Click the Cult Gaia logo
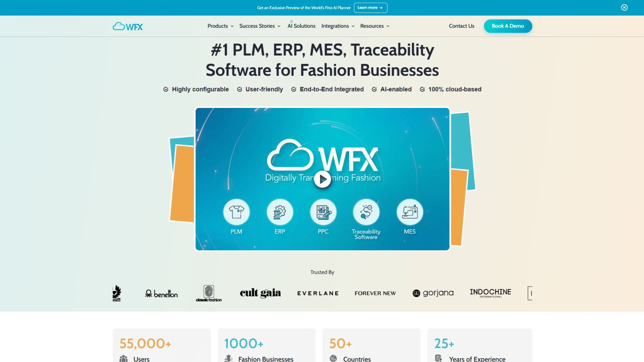Viewport: 644px width, 362px height. tap(260, 293)
